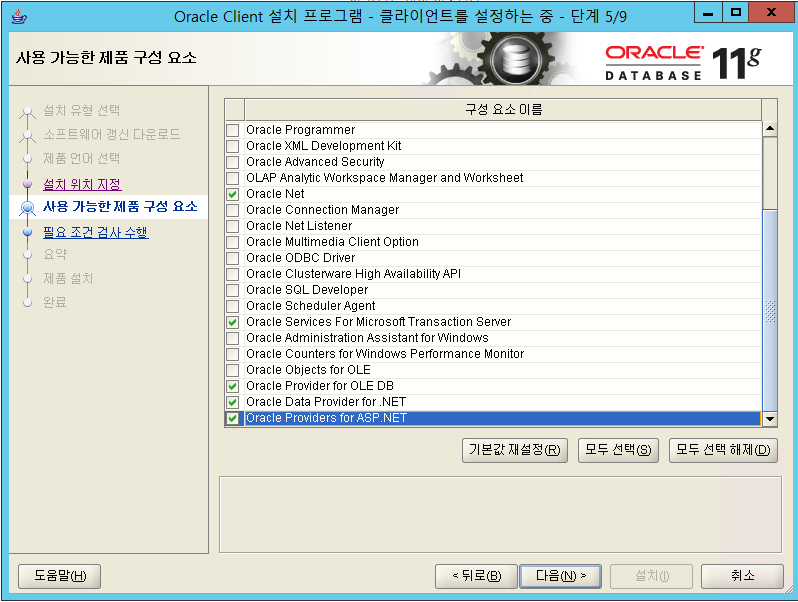Click the Oracle Net row text
Screen dimensions: 798x602
click(x=275, y=194)
